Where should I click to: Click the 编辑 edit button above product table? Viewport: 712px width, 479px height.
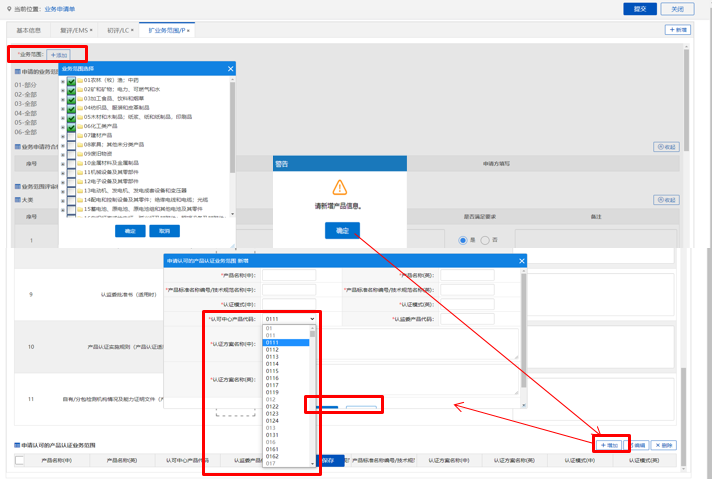[x=637, y=445]
